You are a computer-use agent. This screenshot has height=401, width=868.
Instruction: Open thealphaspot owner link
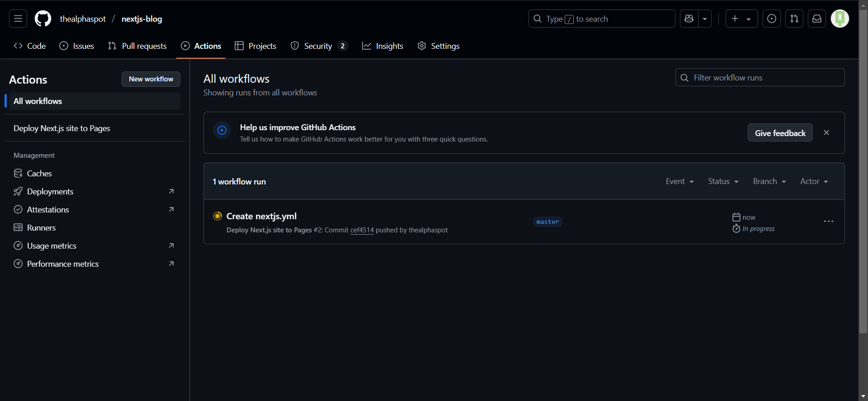[83, 19]
